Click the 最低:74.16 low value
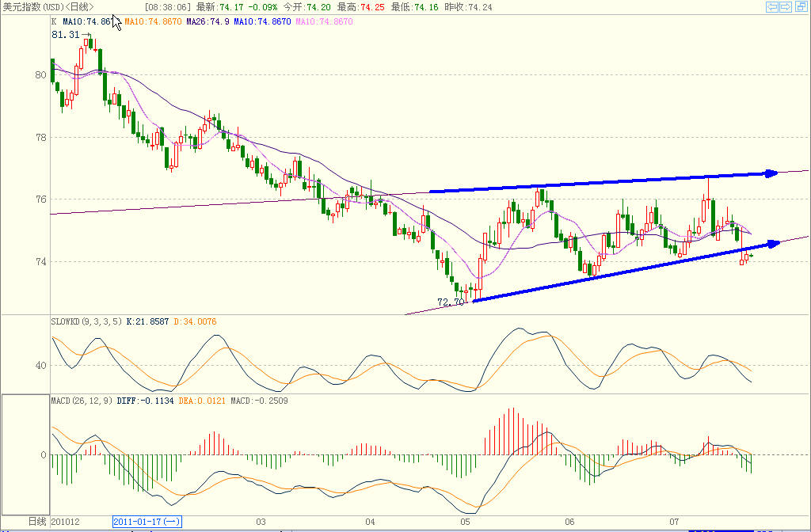Image resolution: width=811 pixels, height=532 pixels. pyautogui.click(x=414, y=7)
